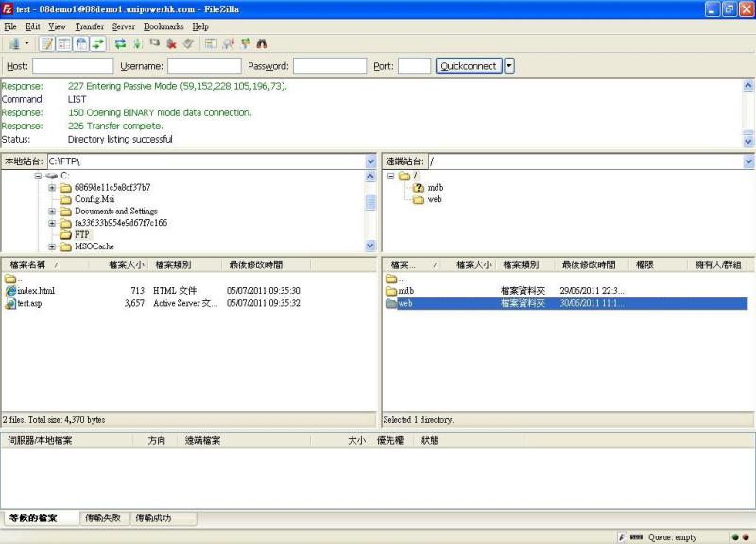This screenshot has height=544, width=756.
Task: Open the File menu
Action: click(x=10, y=26)
